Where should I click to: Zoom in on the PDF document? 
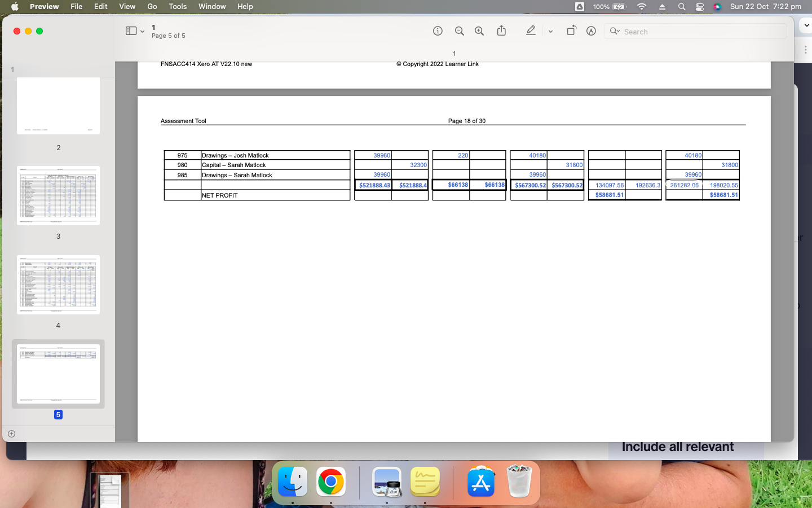(x=479, y=31)
